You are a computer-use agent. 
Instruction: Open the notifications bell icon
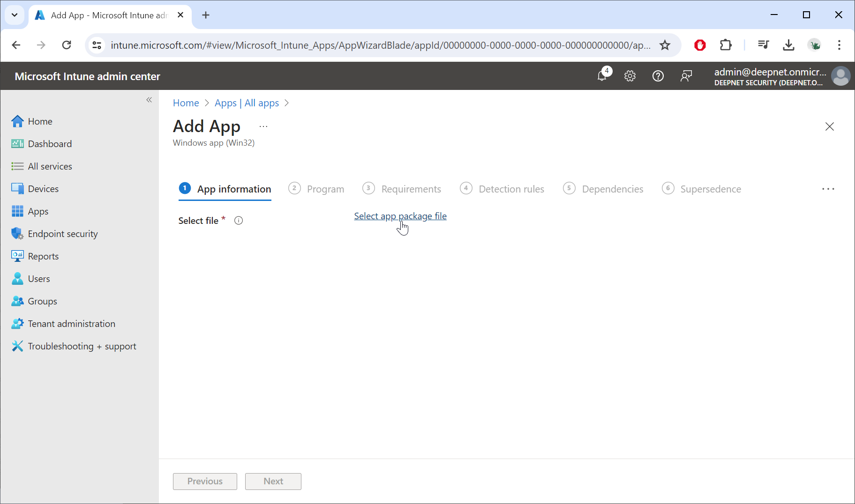602,76
